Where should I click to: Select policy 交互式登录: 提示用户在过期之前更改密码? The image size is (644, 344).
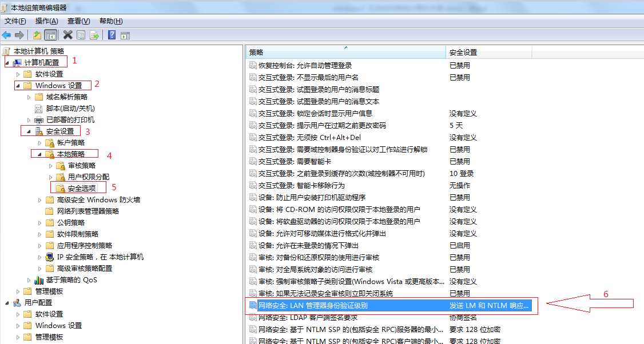[x=322, y=125]
